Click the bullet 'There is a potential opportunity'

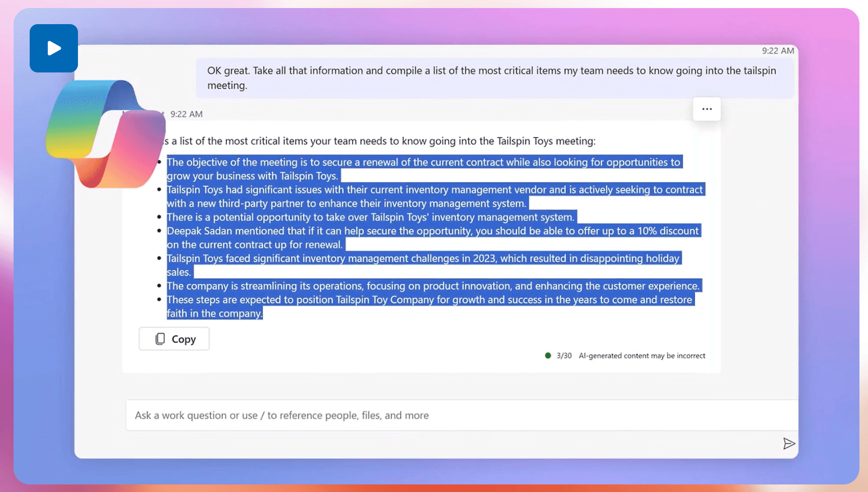point(371,217)
